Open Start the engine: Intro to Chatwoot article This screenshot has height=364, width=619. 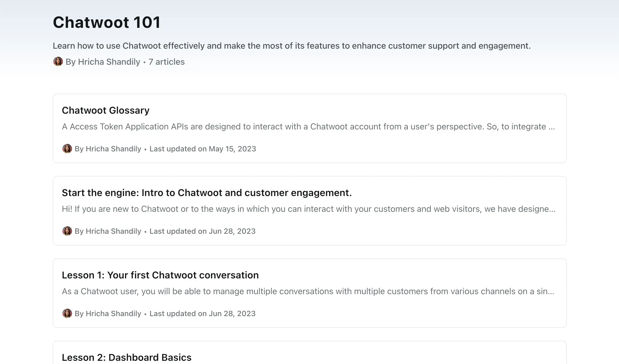(x=207, y=193)
